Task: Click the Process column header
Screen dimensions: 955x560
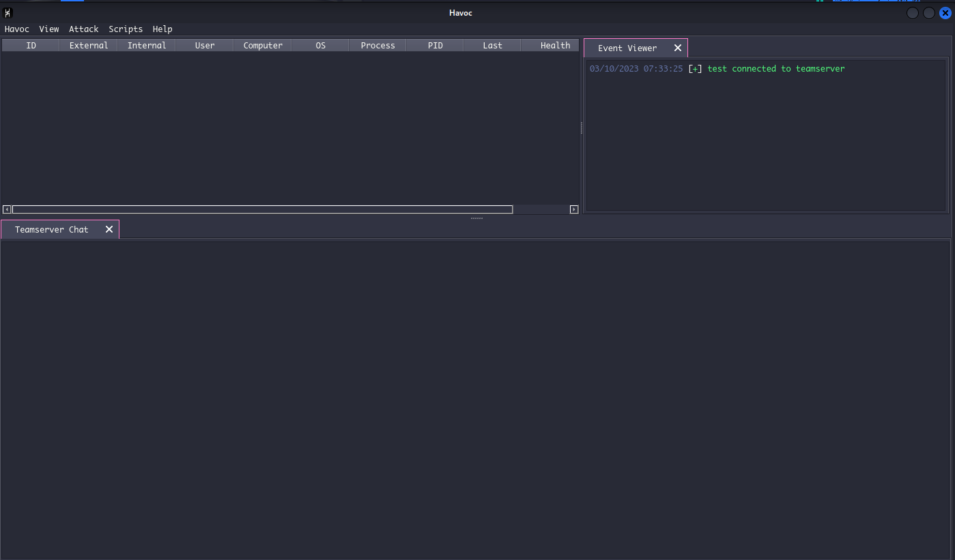Action: pos(377,46)
